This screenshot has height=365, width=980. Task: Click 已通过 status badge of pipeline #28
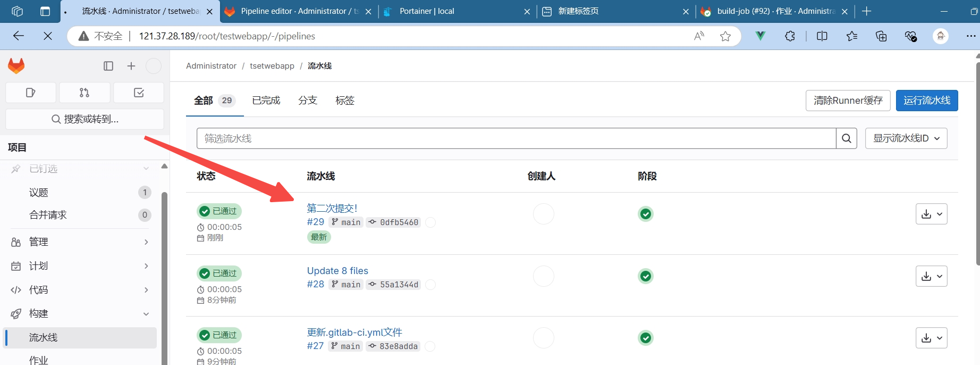pos(219,273)
